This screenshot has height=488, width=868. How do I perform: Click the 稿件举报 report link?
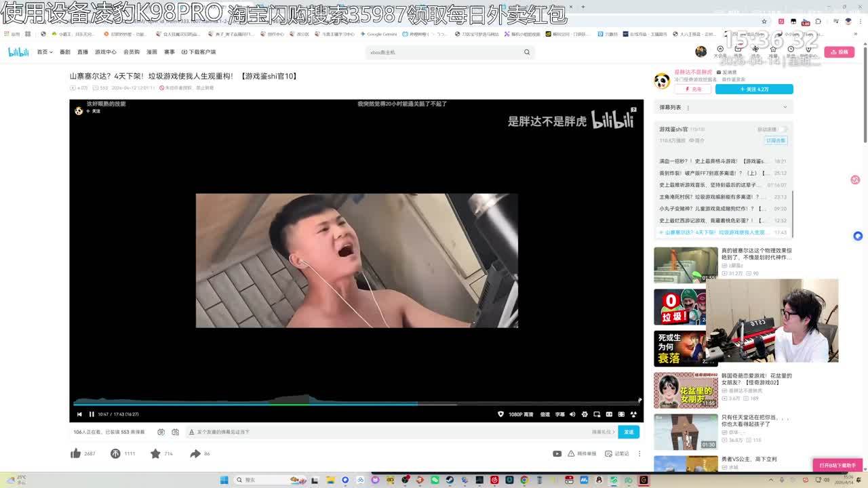[x=581, y=453]
